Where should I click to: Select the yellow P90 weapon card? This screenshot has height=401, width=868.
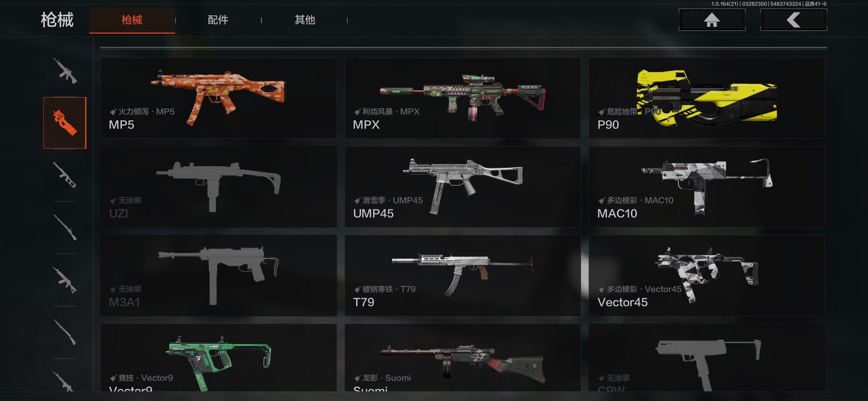(x=707, y=98)
